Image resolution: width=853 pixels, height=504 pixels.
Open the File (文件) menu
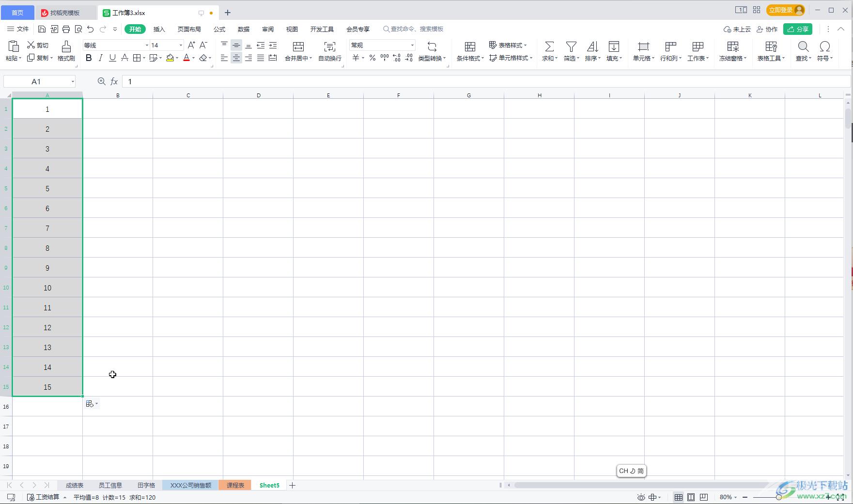(18, 29)
